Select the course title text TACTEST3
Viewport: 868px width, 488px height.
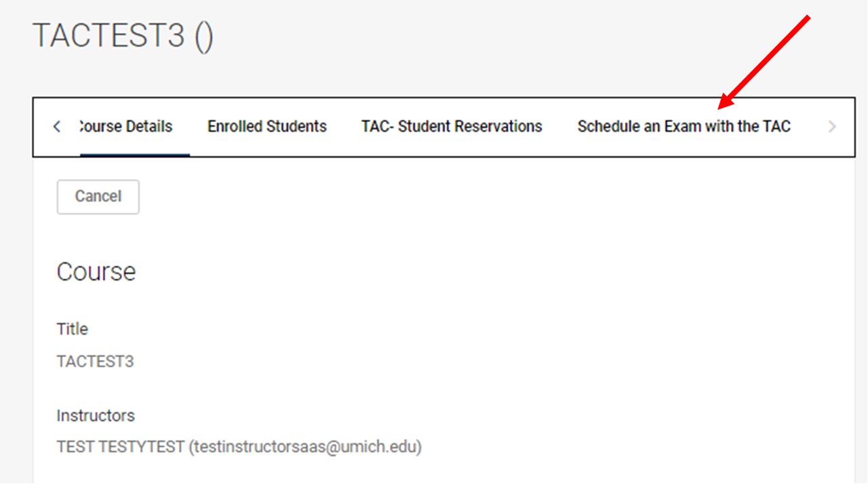[95, 361]
